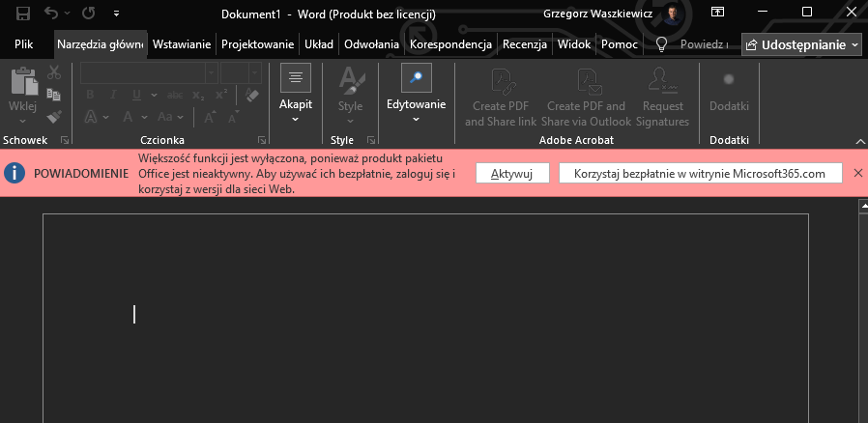Screen dimensions: 868x423
Task: Switch to Wstawianie tab
Action: (x=182, y=44)
